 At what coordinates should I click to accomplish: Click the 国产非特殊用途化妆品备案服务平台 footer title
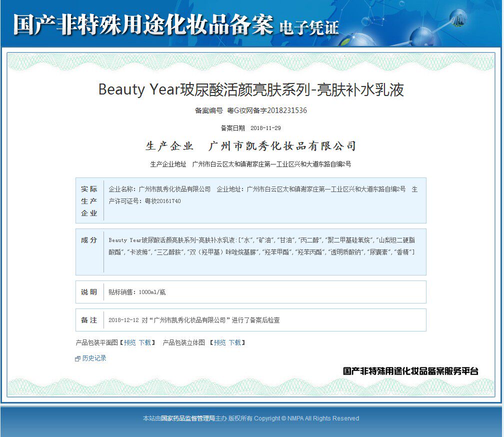410,371
